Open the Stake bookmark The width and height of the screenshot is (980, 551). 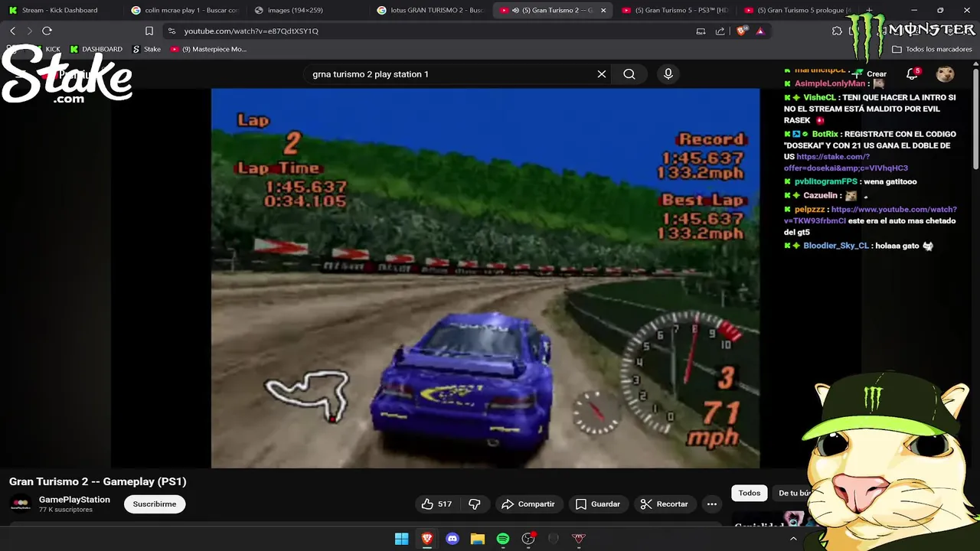click(x=146, y=49)
